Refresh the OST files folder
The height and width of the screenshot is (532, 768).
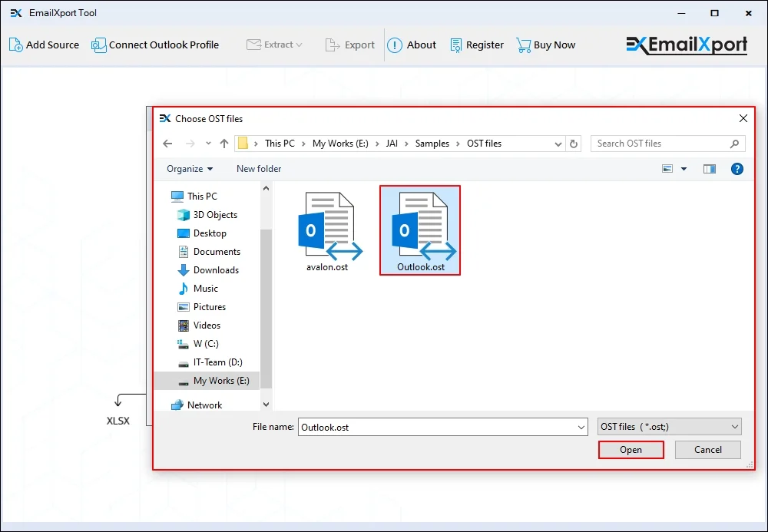pos(574,144)
